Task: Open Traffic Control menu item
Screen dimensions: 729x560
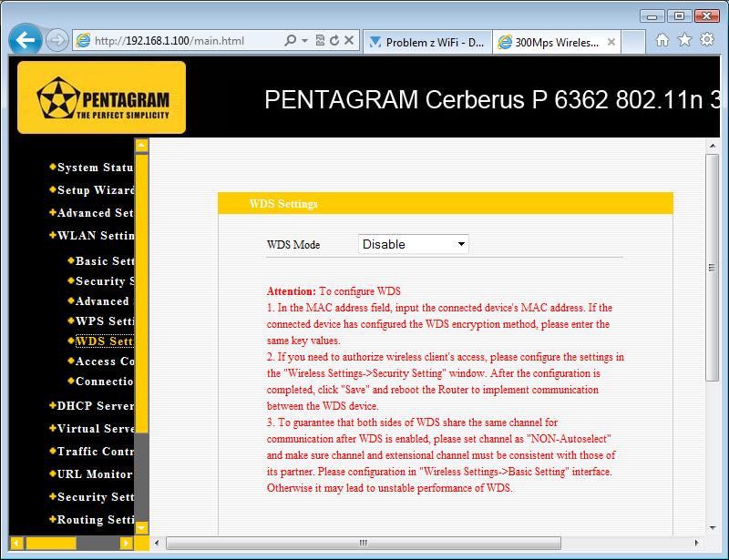Action: click(92, 452)
